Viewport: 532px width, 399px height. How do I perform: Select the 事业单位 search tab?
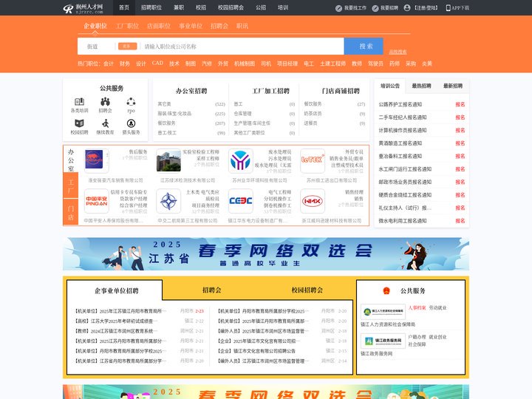pyautogui.click(x=191, y=26)
